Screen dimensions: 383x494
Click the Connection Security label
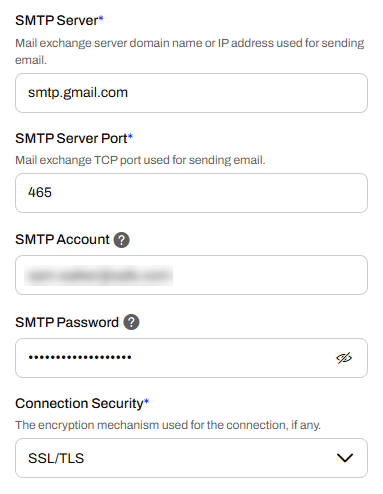pos(82,404)
